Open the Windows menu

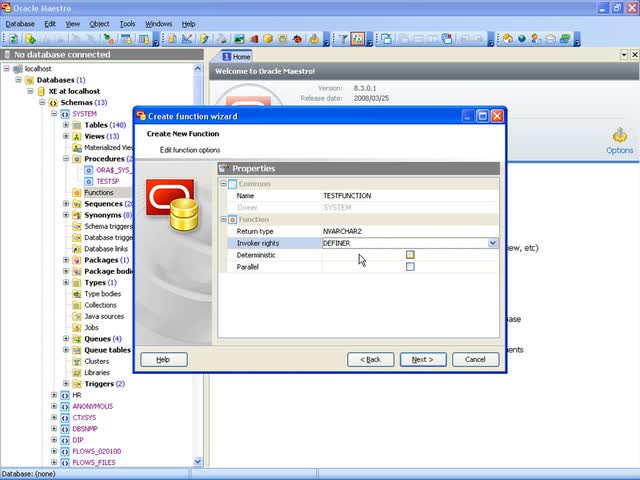point(158,24)
